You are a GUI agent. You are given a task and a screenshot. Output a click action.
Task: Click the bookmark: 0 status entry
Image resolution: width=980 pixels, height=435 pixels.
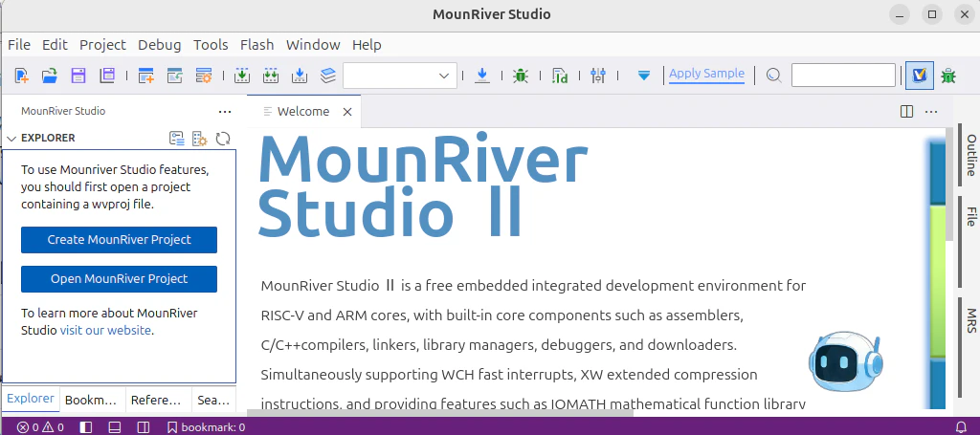tap(207, 427)
